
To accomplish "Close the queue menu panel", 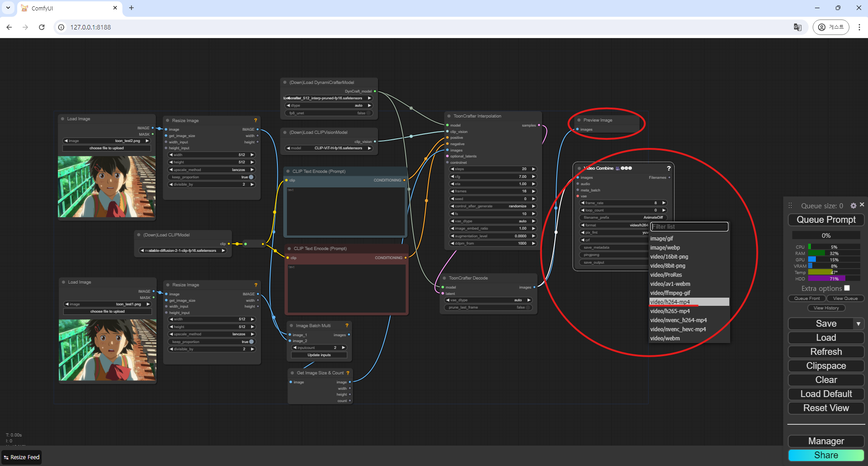I will tap(862, 205).
